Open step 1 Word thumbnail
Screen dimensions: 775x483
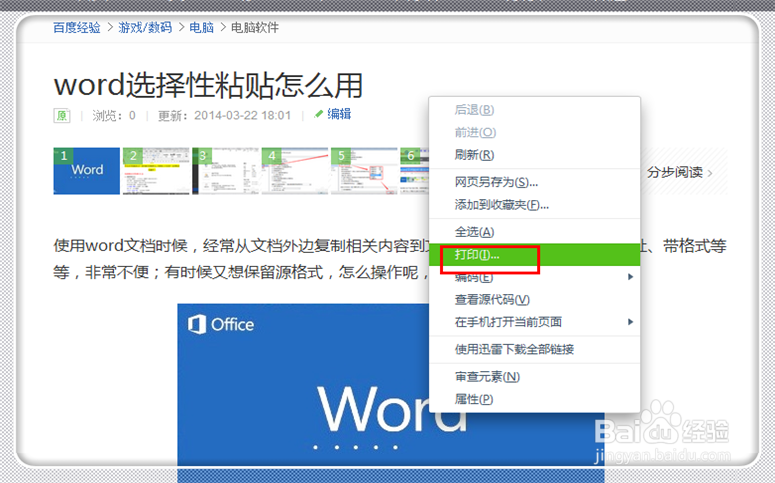click(86, 171)
